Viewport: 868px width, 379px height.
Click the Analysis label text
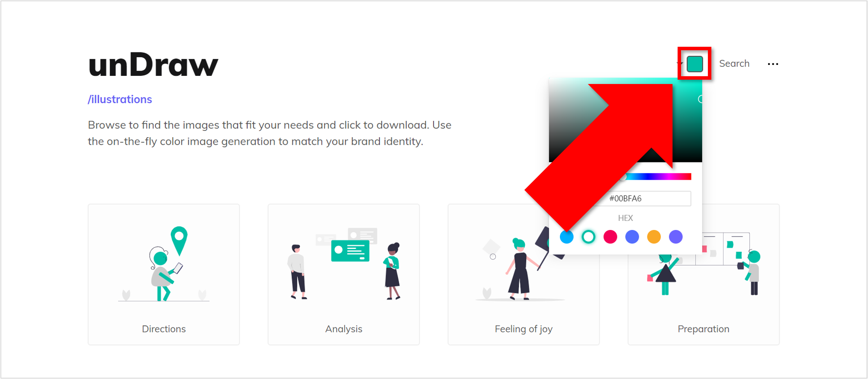[344, 329]
